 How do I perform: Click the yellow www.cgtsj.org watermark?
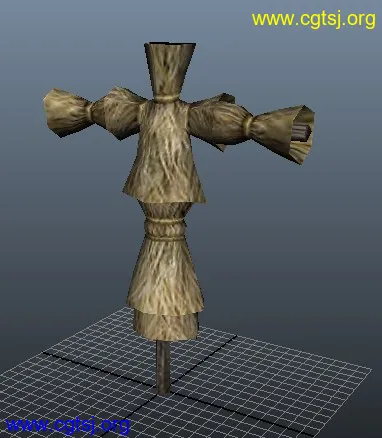point(313,20)
